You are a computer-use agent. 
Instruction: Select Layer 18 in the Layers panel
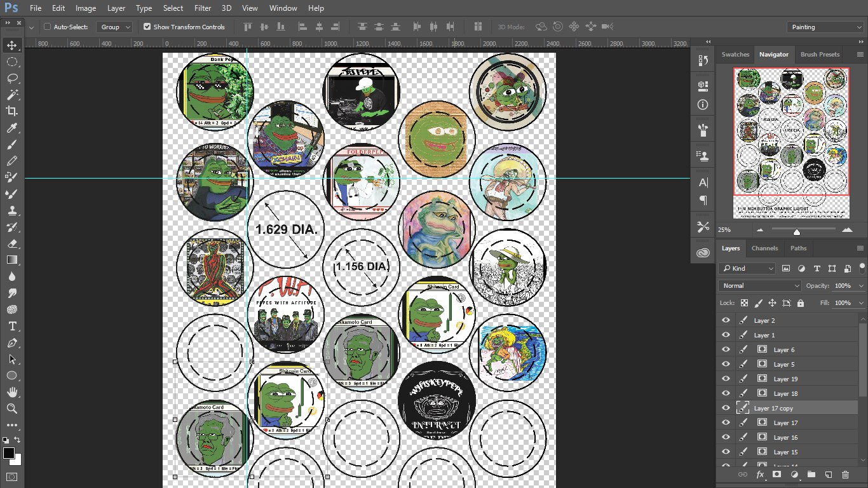click(x=787, y=393)
